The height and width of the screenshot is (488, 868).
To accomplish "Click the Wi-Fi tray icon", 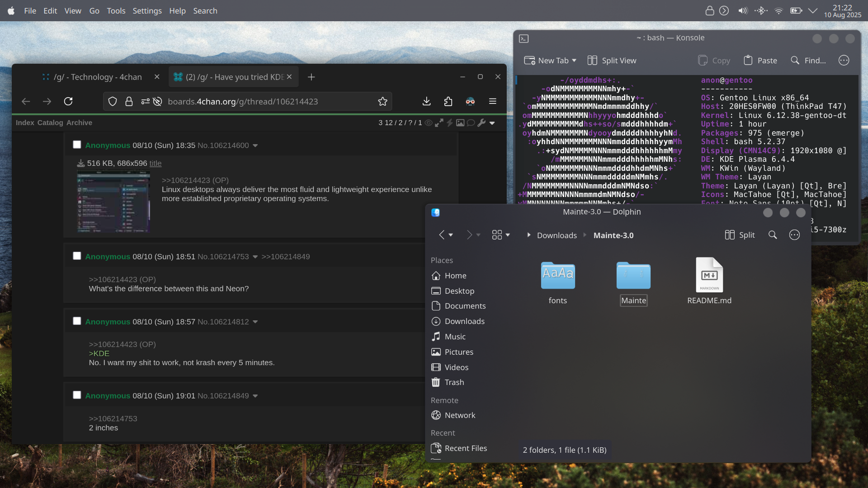I will [778, 11].
